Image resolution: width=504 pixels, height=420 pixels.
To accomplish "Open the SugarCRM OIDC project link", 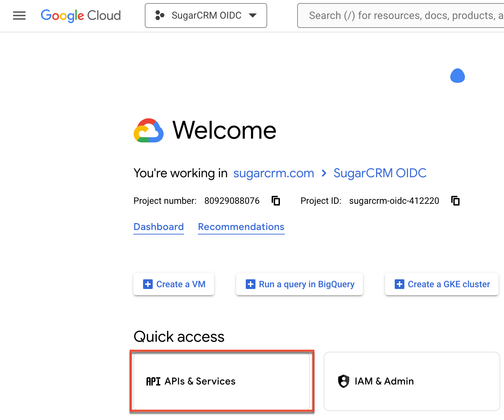I will 380,173.
